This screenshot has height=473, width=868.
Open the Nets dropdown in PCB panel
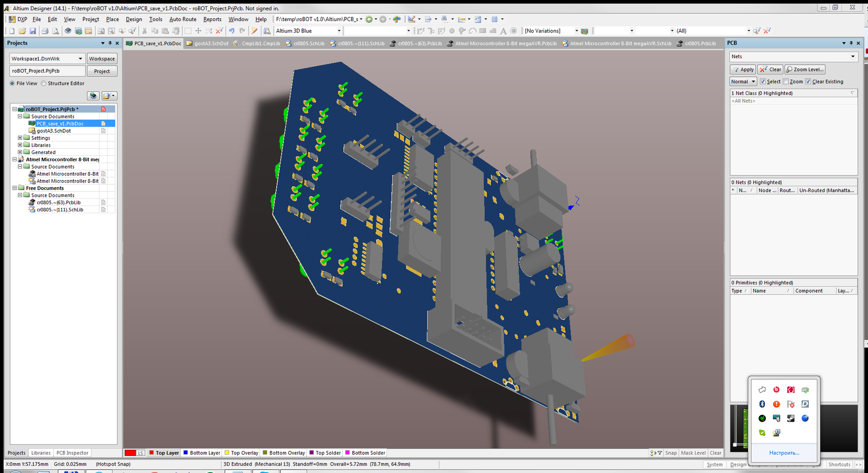pyautogui.click(x=853, y=56)
